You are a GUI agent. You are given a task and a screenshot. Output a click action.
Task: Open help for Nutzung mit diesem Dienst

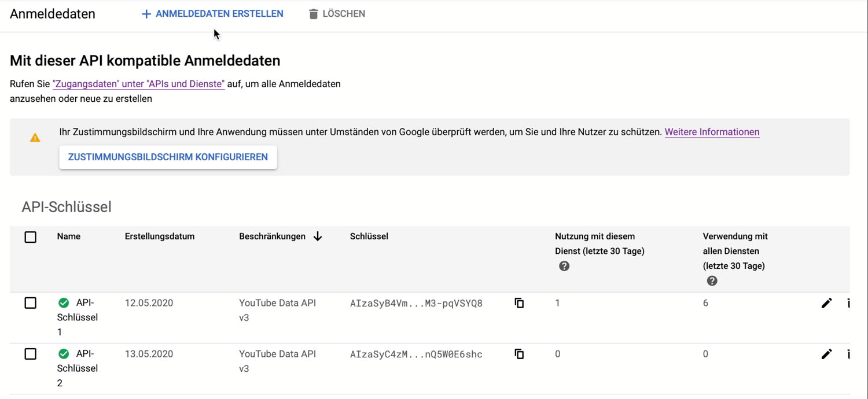564,266
